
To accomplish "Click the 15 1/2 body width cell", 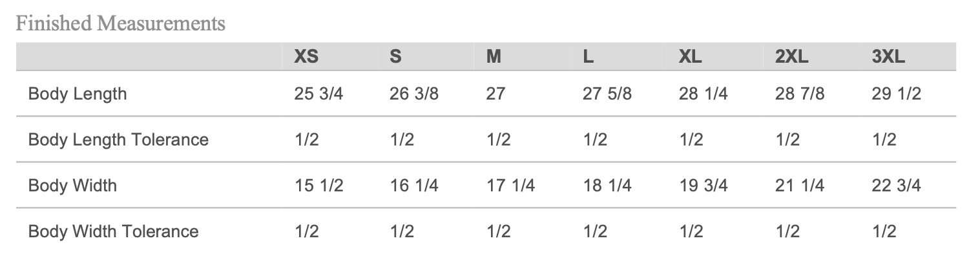I will pos(318,186).
